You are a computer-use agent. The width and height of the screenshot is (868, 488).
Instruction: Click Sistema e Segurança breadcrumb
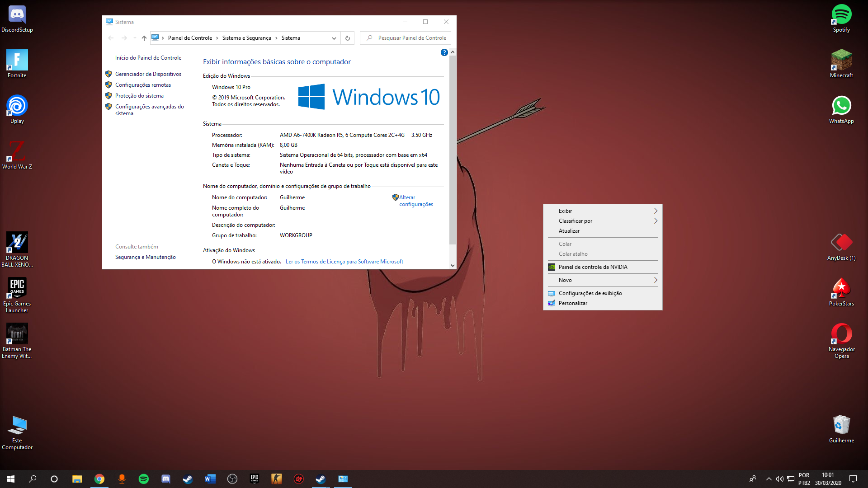coord(247,38)
